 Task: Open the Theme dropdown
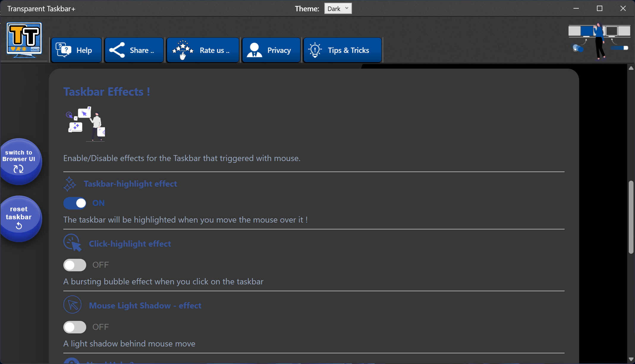click(x=337, y=8)
